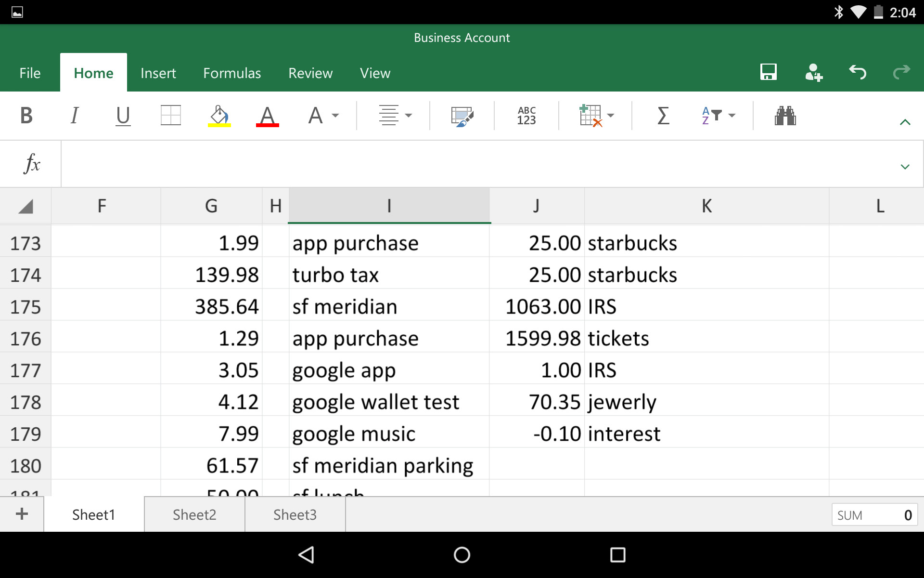The image size is (924, 578).
Task: Add a new sheet with plus button
Action: click(22, 514)
